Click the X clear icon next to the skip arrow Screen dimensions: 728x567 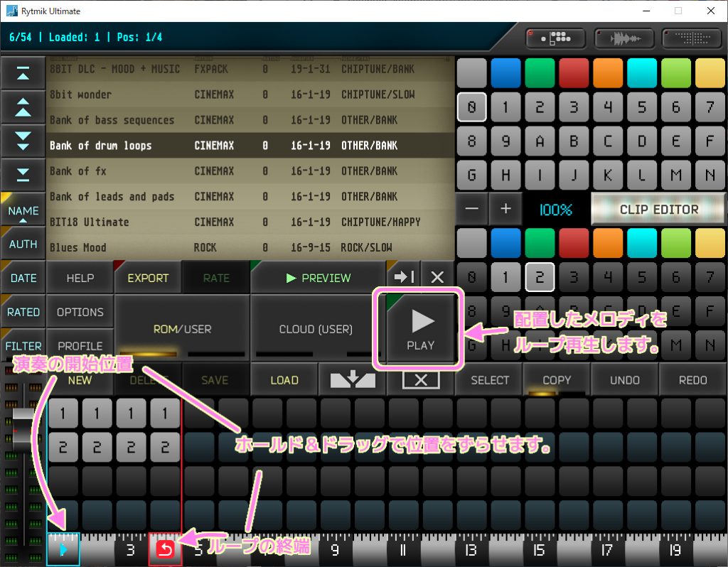coord(437,277)
